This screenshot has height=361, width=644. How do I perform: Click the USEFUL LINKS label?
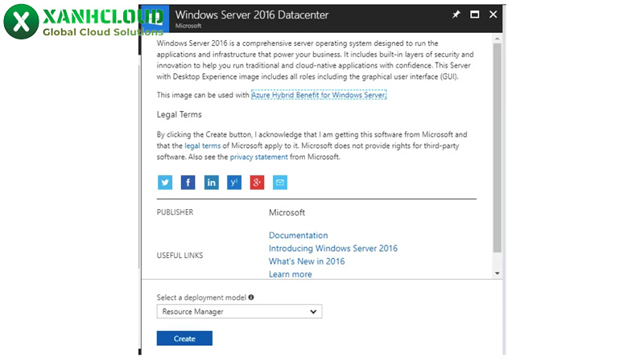point(180,255)
